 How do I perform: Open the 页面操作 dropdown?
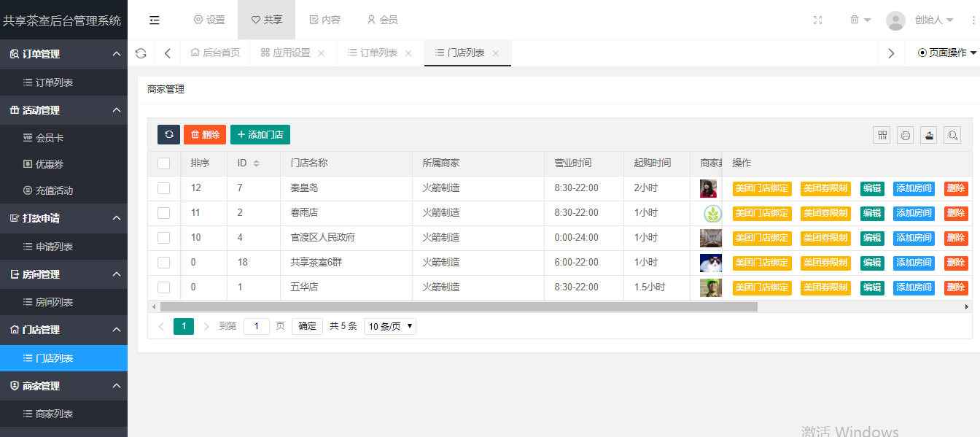click(947, 53)
